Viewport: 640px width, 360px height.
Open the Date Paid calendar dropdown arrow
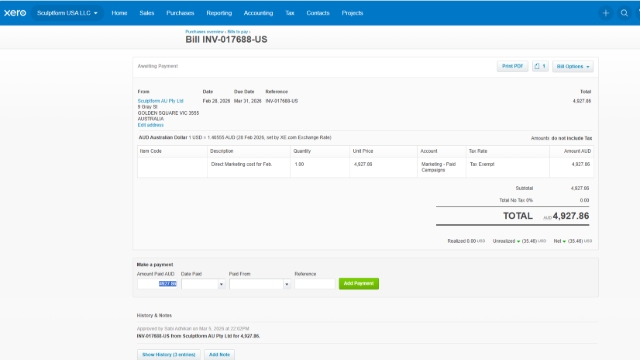tap(221, 284)
